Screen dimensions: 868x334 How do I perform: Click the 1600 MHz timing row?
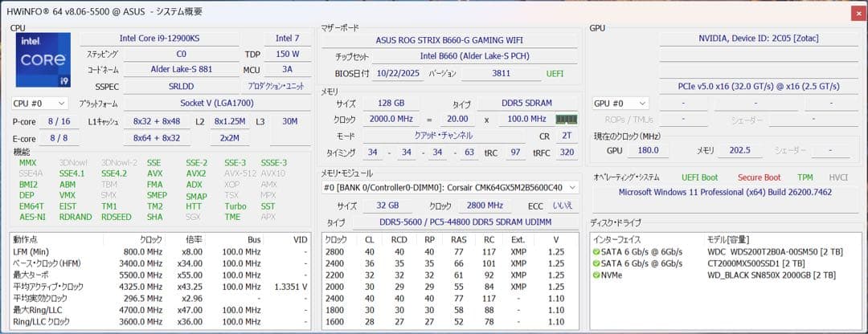[x=450, y=321]
